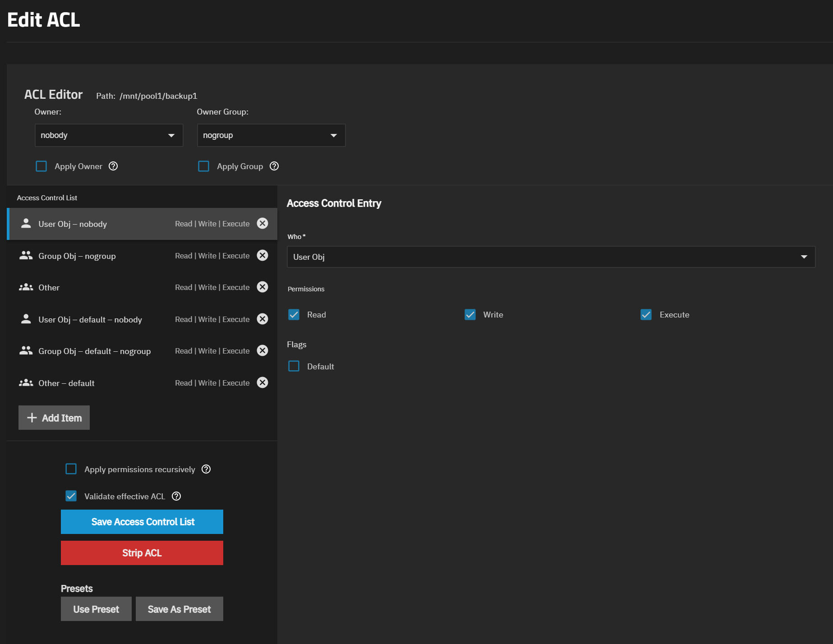Delete the Group Obj – nogroup entry
The height and width of the screenshot is (644, 833).
262,256
